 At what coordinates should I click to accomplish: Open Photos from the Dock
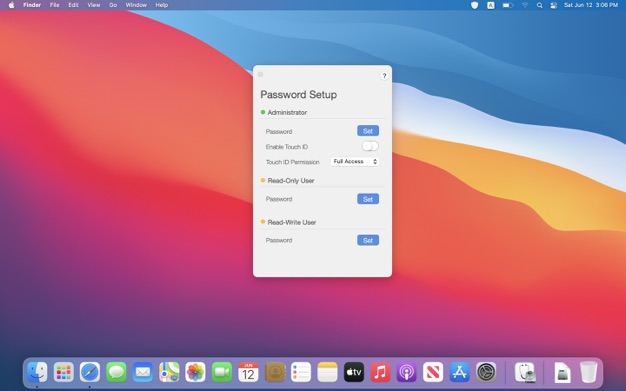coord(195,372)
